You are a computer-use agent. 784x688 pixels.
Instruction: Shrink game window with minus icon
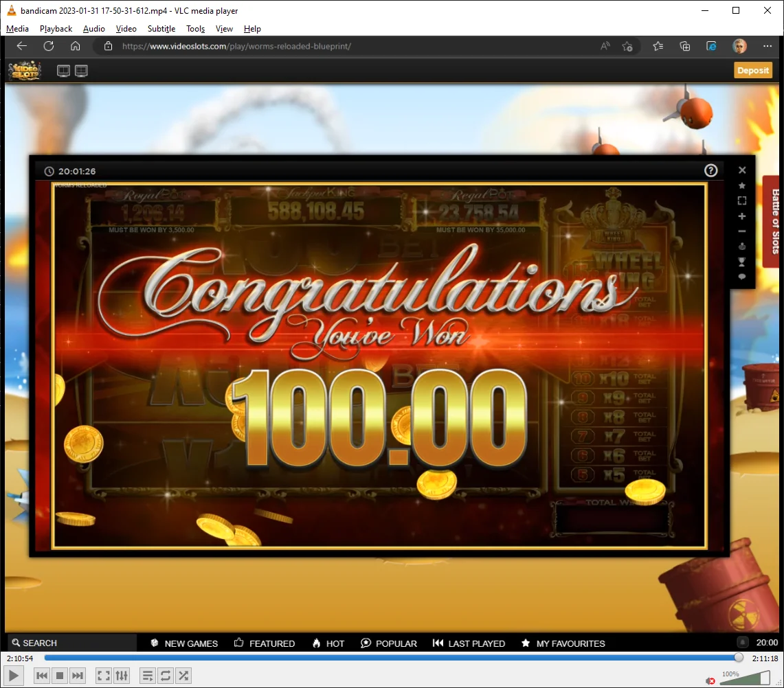[x=742, y=231]
